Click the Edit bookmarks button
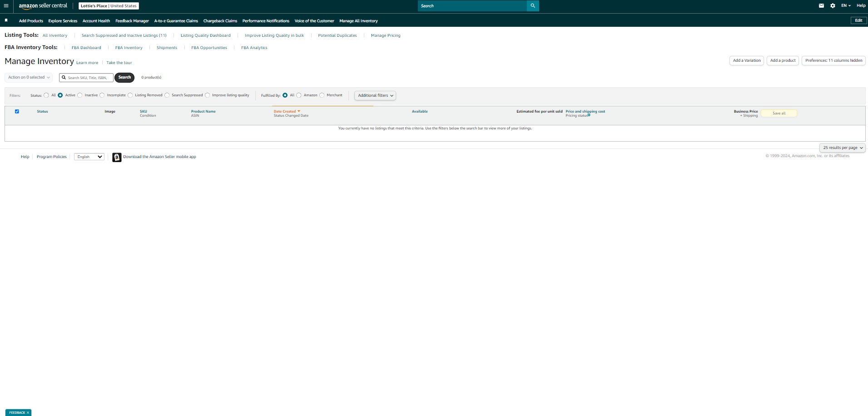This screenshot has width=868, height=416. [858, 20]
